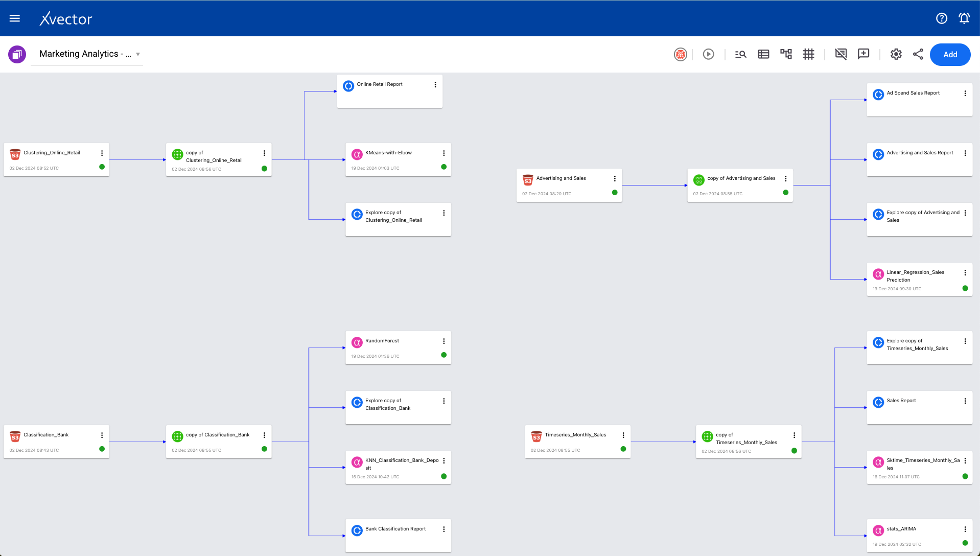Open options menu for Advertising and Sales source

pyautogui.click(x=615, y=179)
